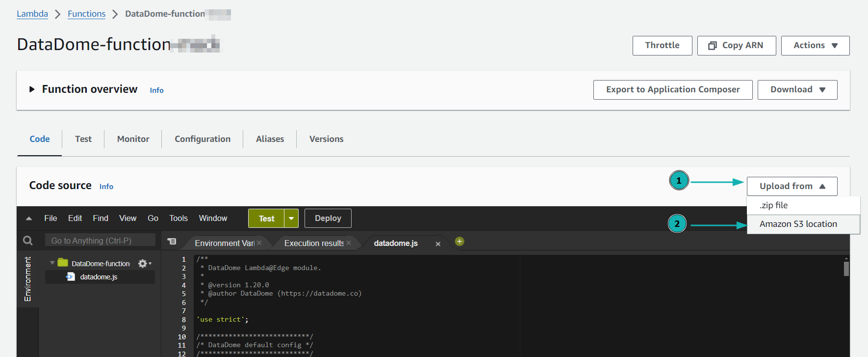The image size is (868, 357).
Task: Open the Code source Info link
Action: (x=106, y=187)
